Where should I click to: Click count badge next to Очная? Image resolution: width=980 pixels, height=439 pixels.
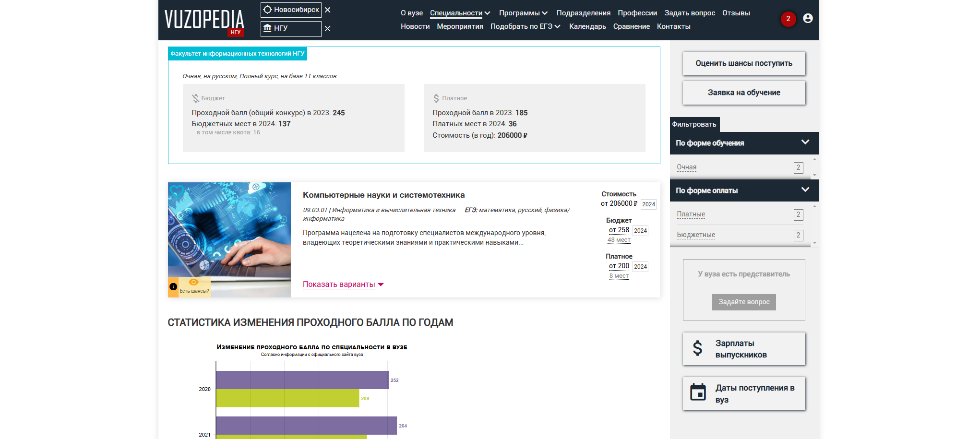coord(799,167)
